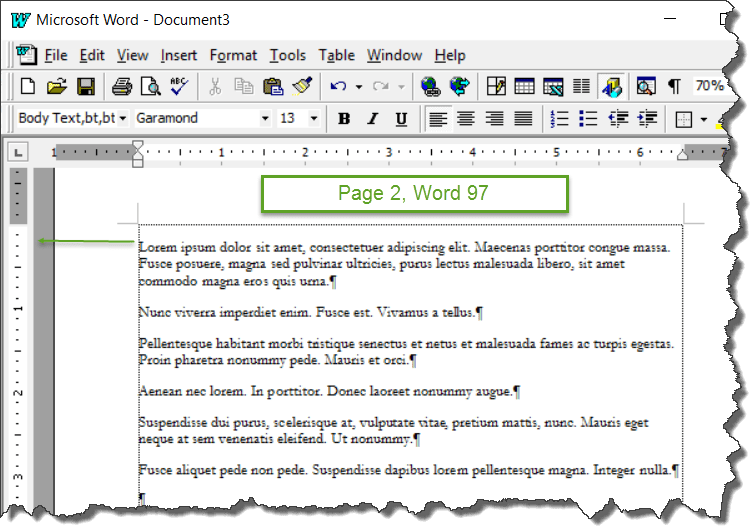The width and height of the screenshot is (751, 528).
Task: Open Print Preview
Action: point(150,87)
